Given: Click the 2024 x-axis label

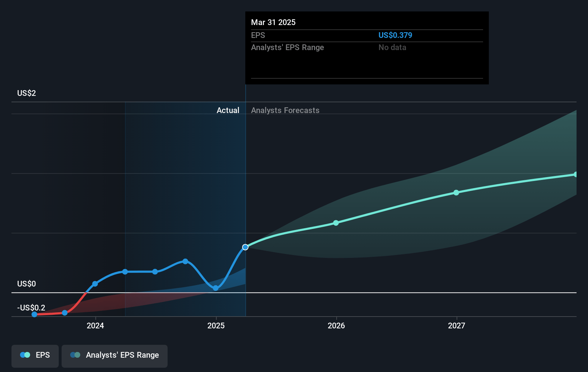Looking at the screenshot, I should click(95, 325).
